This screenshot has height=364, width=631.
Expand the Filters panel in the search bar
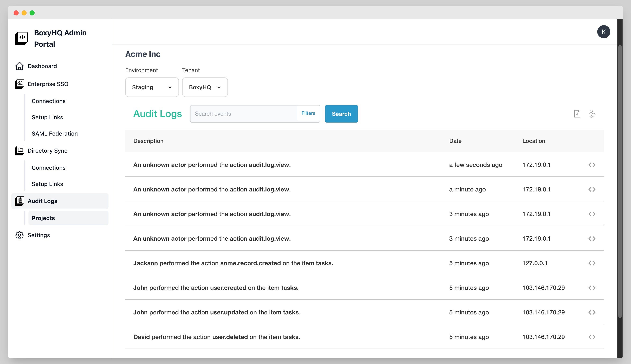tap(308, 113)
